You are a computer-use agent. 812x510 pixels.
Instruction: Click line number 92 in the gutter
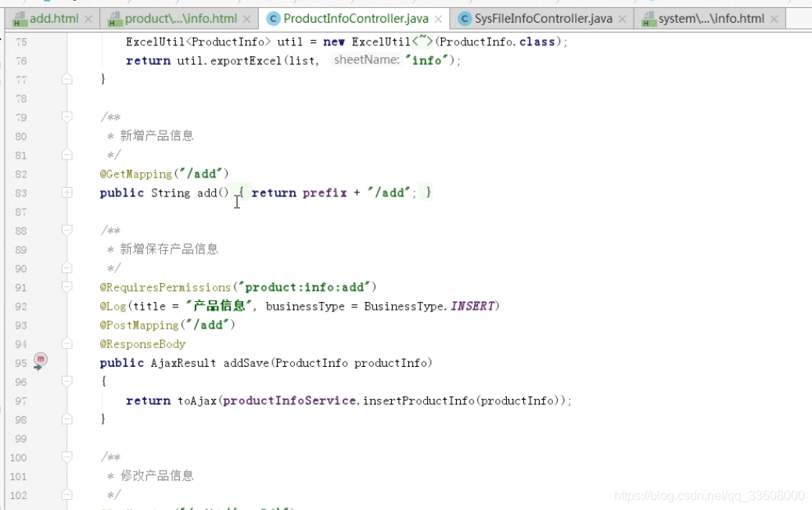[20, 307]
